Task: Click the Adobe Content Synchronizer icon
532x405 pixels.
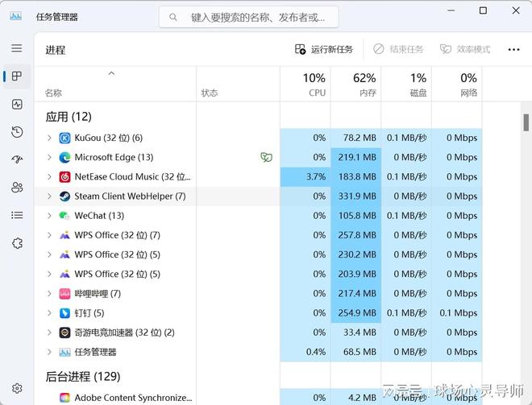Action: [x=64, y=398]
